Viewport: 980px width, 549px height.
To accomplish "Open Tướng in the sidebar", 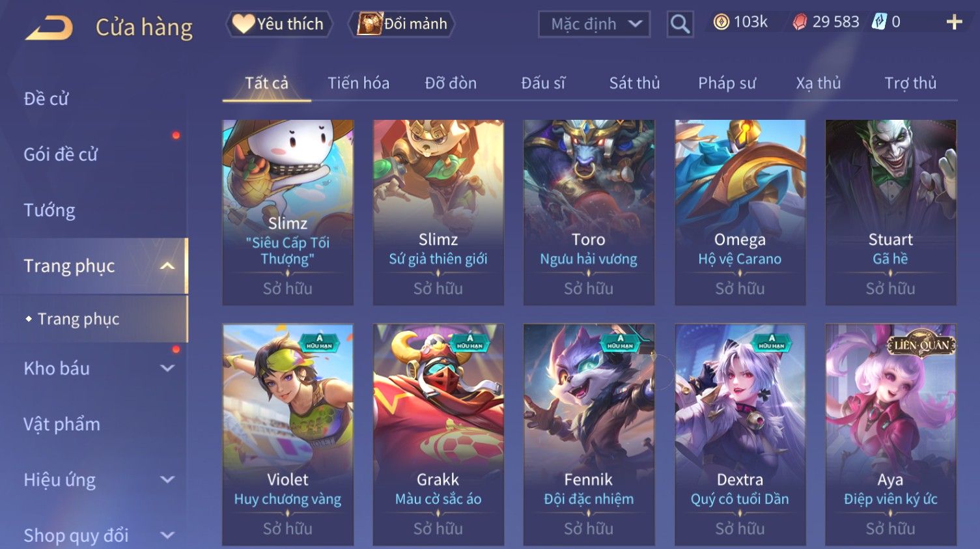I will tap(49, 210).
